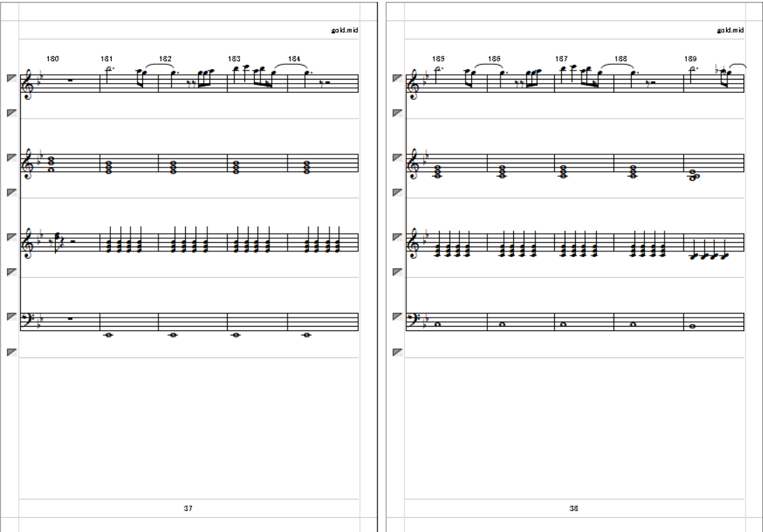Click top staff handle on page 38
This screenshot has height=532, width=763.
[x=398, y=78]
